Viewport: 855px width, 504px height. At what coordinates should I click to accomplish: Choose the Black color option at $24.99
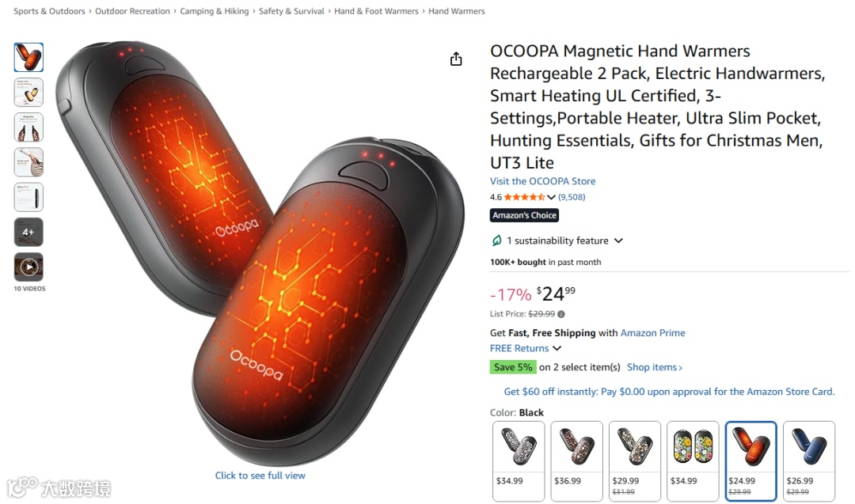(x=750, y=461)
